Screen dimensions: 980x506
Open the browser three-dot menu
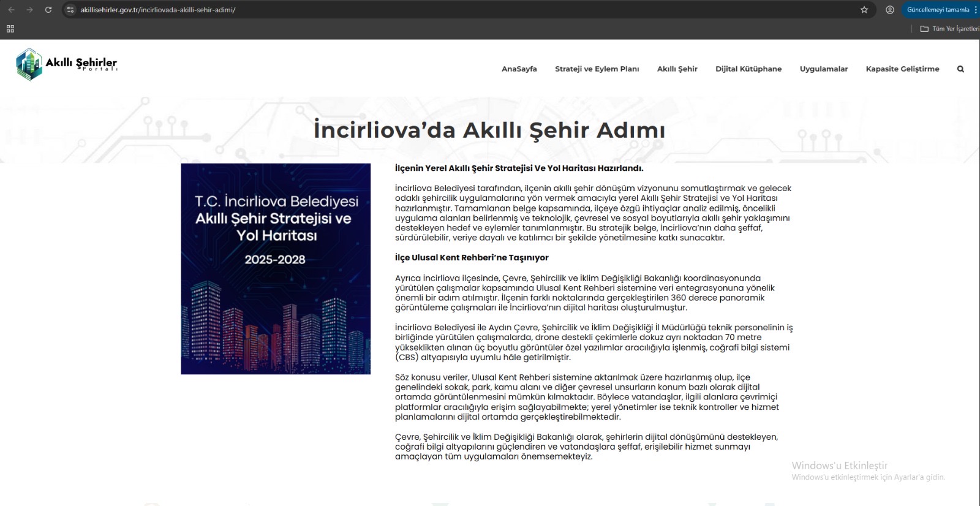pos(976,10)
